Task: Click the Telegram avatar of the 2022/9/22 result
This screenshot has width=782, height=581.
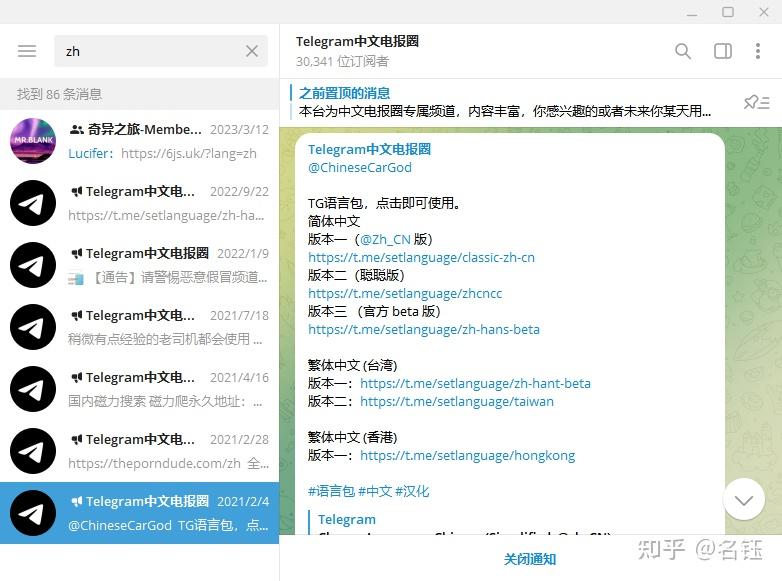Action: [x=33, y=203]
